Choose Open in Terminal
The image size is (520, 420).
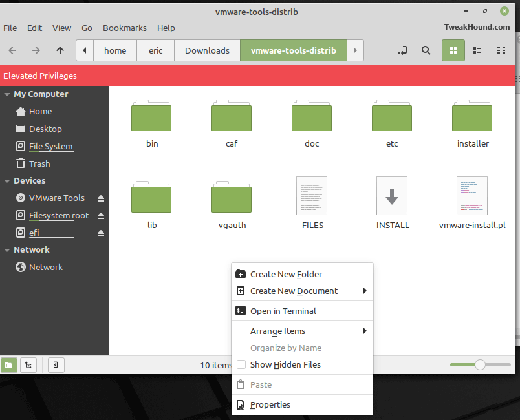[302, 311]
